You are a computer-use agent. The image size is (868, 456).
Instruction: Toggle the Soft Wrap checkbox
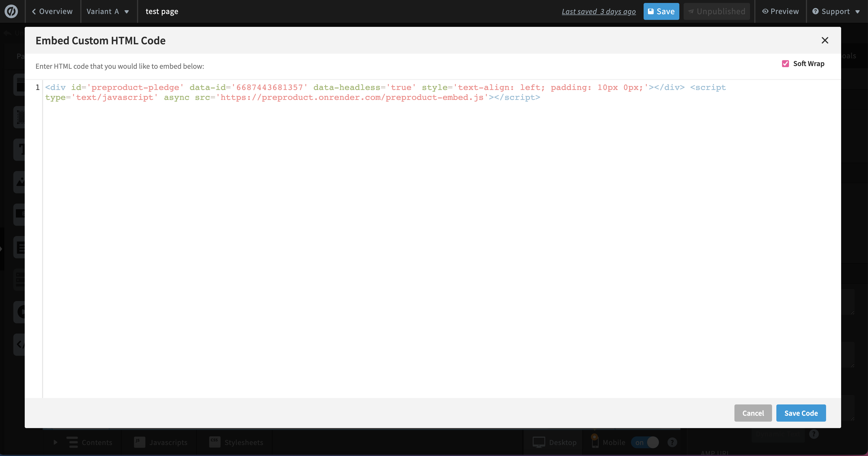(785, 64)
